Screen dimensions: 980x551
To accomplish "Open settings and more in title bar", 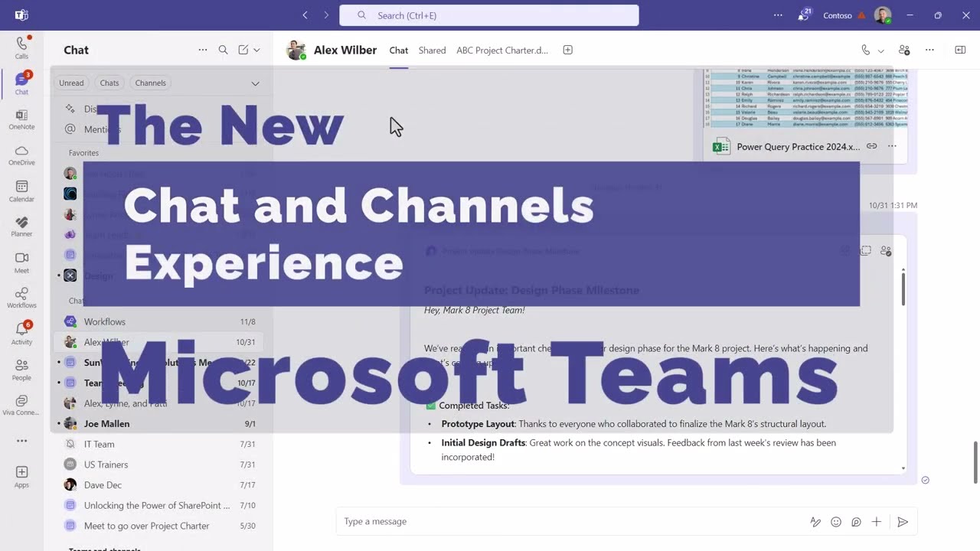I will coord(778,15).
